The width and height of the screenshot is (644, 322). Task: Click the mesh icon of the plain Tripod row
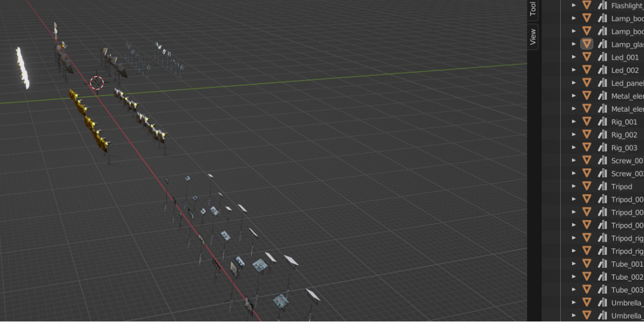(586, 186)
